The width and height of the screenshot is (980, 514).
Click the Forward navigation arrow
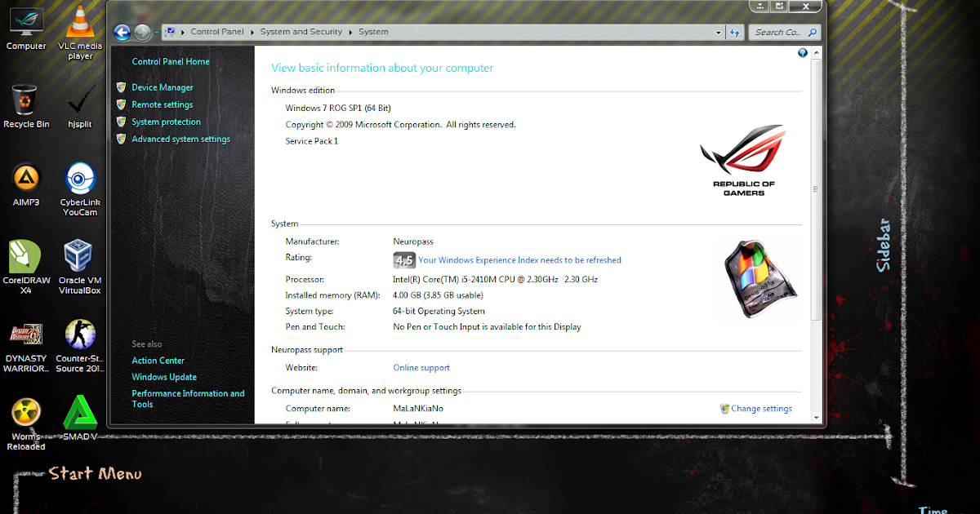143,32
